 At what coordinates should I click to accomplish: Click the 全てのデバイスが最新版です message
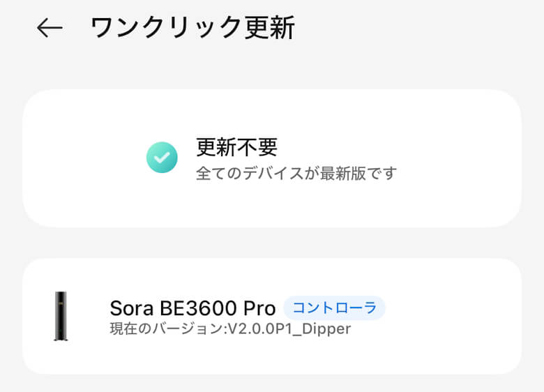tap(296, 173)
